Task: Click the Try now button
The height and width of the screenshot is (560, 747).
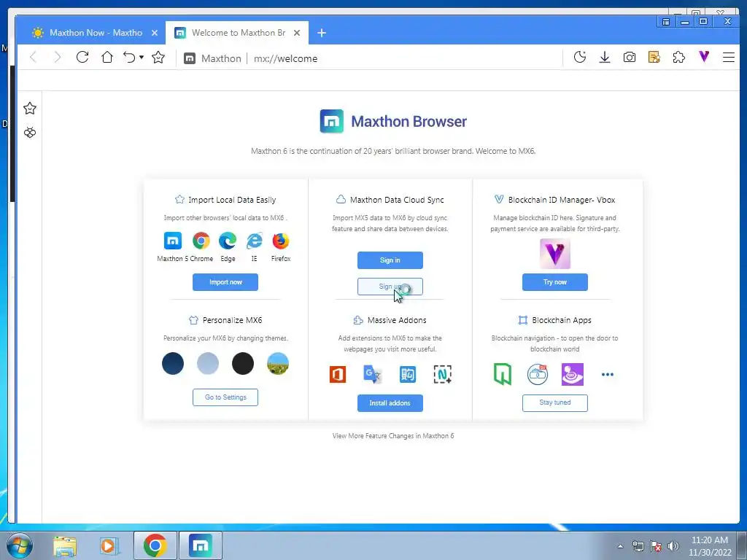Action: coord(555,282)
